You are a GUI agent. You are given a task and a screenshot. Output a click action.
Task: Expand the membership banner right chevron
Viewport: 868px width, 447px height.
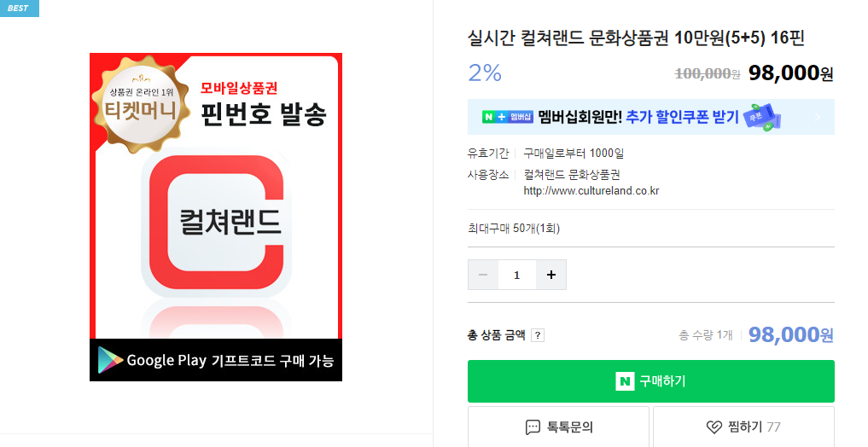pyautogui.click(x=818, y=117)
